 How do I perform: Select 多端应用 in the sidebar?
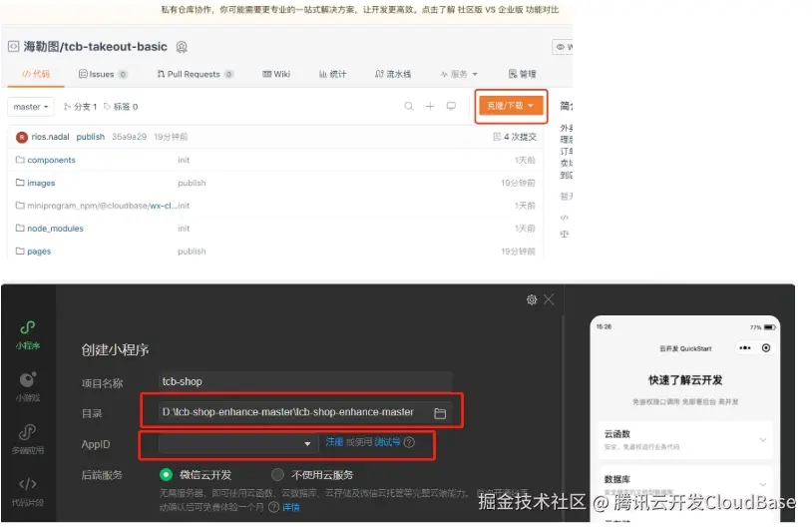point(28,439)
